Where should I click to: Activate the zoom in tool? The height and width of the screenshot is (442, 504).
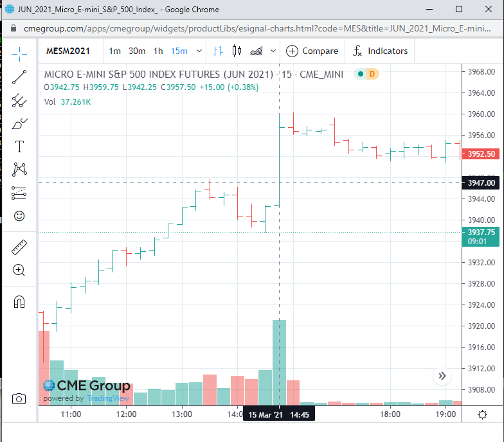(x=19, y=270)
